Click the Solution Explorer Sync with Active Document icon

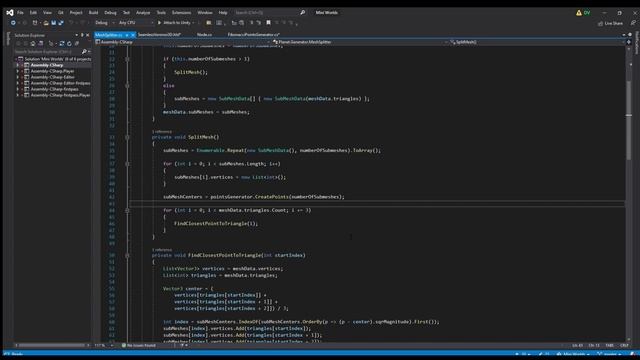tap(62, 43)
